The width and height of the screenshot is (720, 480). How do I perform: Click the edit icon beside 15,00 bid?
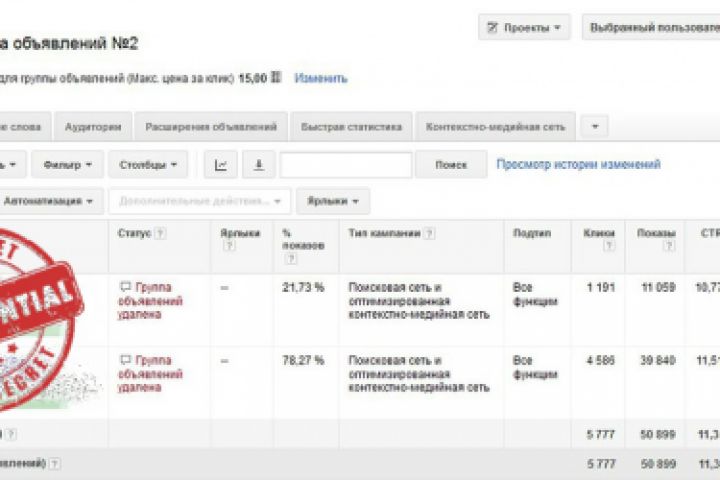276,77
